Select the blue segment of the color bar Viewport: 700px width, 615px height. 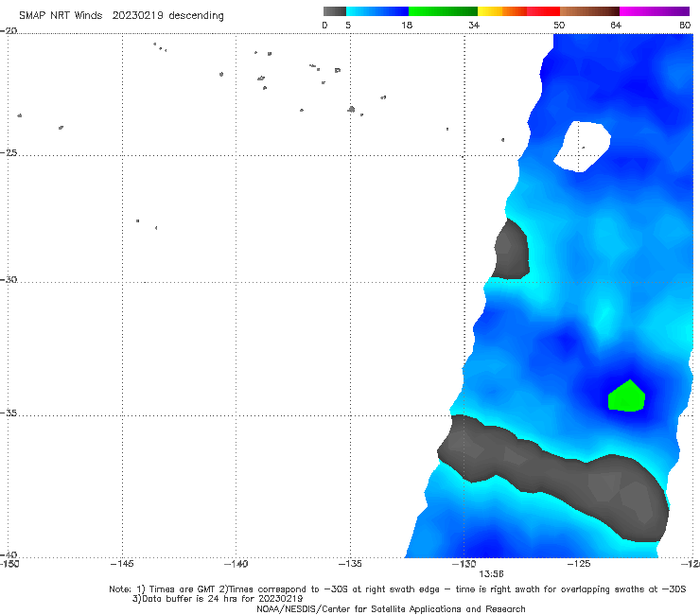(x=377, y=11)
